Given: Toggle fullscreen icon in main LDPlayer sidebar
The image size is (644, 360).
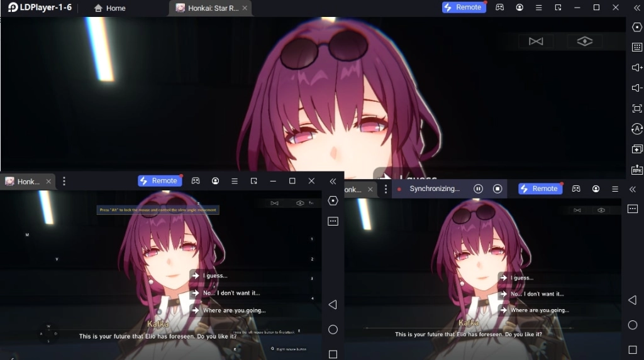Looking at the screenshot, I should pyautogui.click(x=636, y=108).
